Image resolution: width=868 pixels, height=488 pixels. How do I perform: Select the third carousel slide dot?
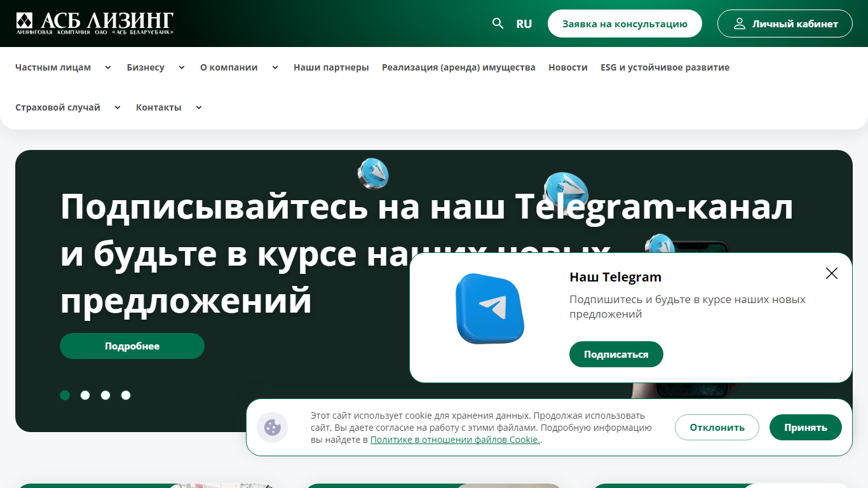[105, 395]
